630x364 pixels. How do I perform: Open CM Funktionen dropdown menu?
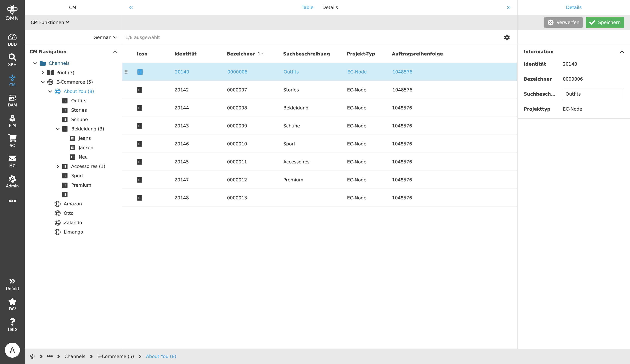coord(50,22)
